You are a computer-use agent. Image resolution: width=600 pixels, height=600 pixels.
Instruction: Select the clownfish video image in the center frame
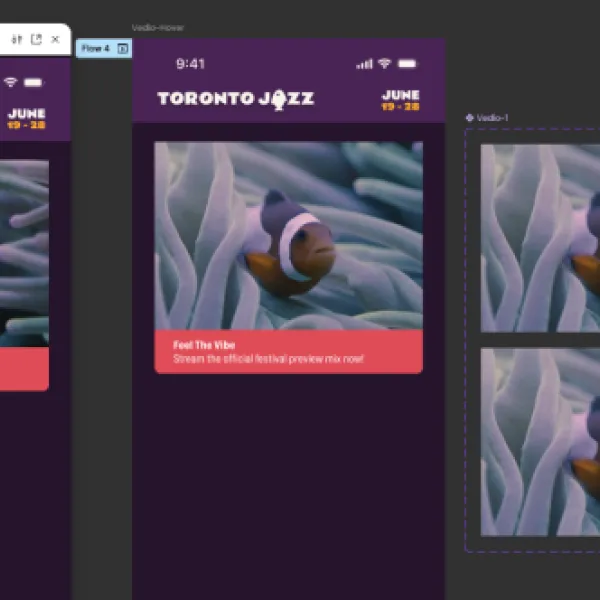289,236
